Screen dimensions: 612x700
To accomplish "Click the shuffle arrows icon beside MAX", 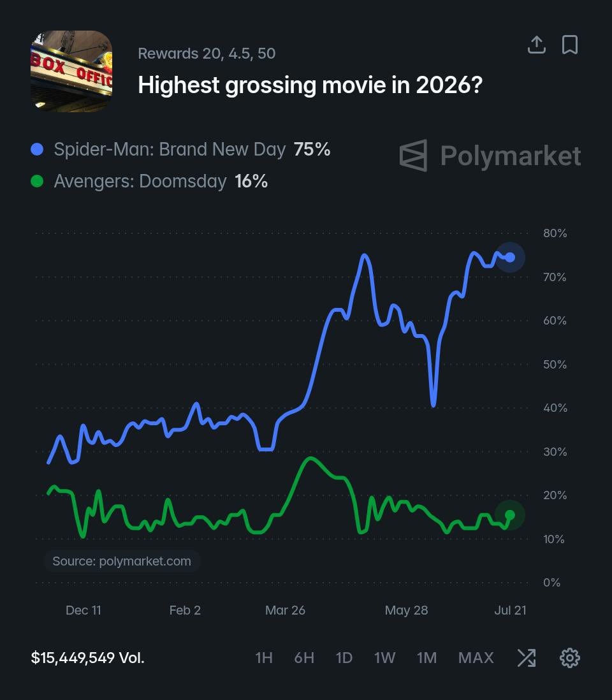I will (x=527, y=658).
